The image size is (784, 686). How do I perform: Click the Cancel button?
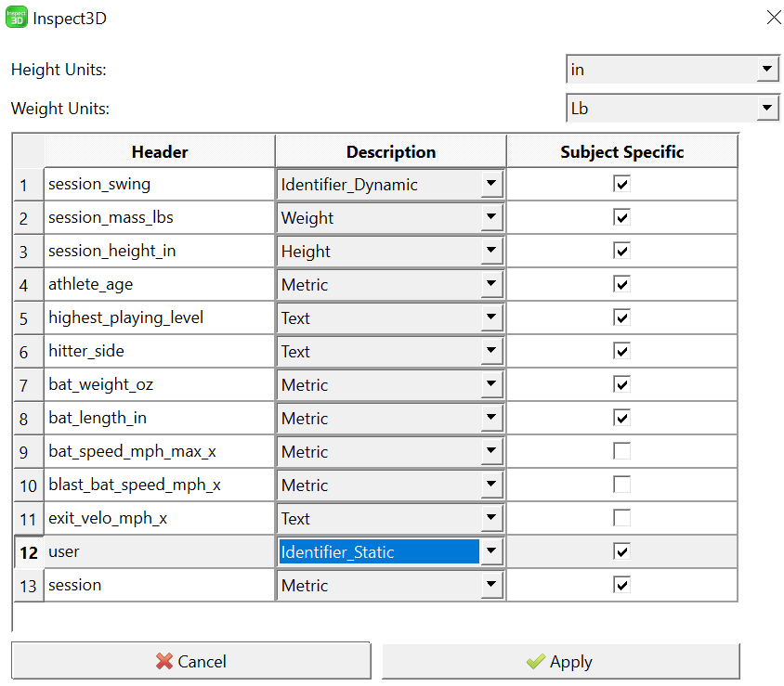(x=191, y=661)
